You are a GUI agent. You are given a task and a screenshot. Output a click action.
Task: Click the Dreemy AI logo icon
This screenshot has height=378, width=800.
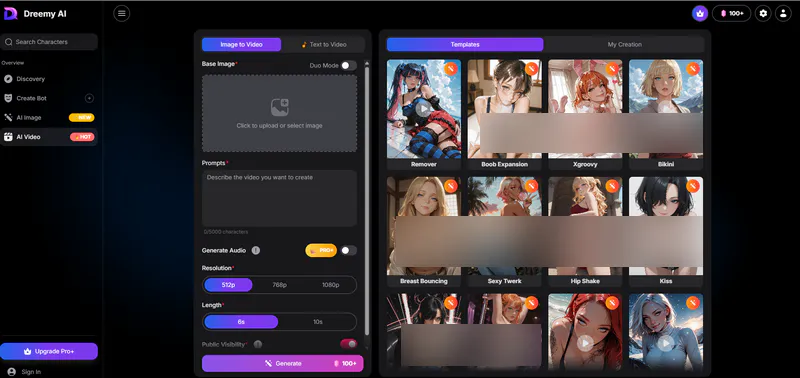click(x=11, y=14)
